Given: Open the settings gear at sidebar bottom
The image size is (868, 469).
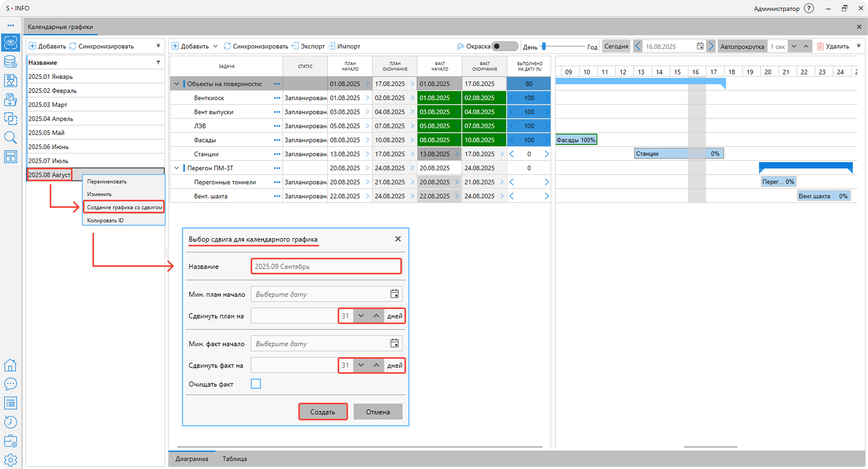Looking at the screenshot, I should 10,460.
